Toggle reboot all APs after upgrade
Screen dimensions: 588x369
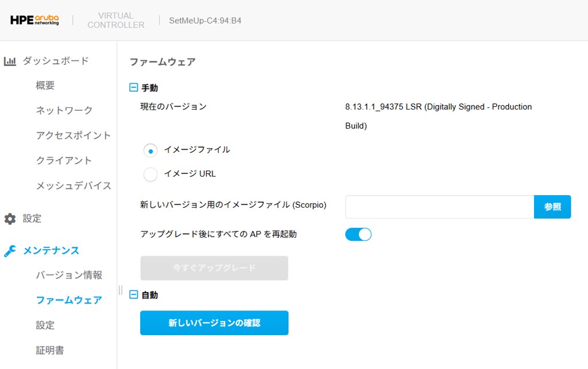click(358, 234)
